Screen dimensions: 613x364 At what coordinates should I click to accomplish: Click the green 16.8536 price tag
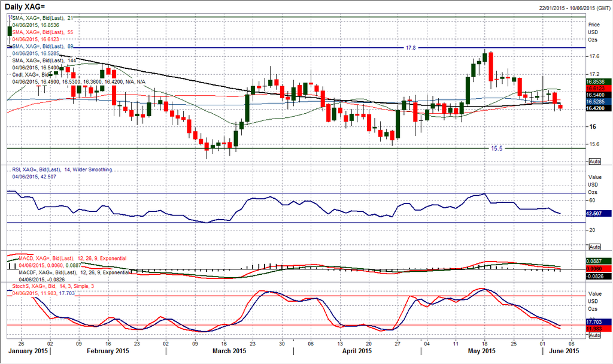click(x=598, y=81)
